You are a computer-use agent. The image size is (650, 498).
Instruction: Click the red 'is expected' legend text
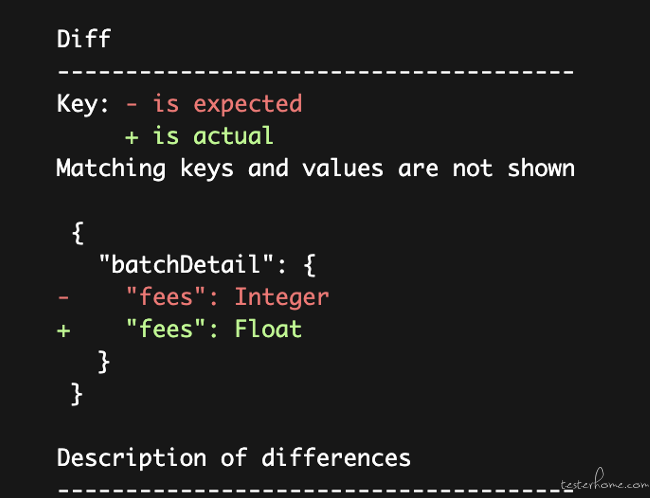tap(227, 104)
